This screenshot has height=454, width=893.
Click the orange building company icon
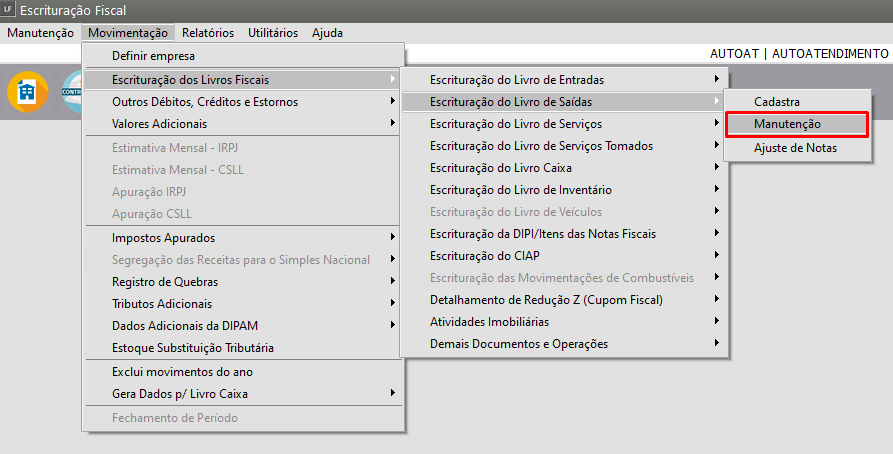[x=27, y=92]
